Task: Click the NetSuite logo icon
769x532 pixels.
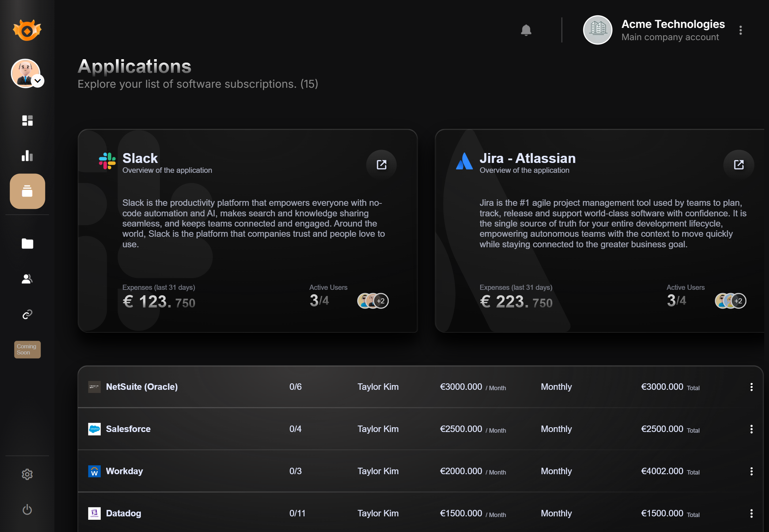Action: click(94, 387)
